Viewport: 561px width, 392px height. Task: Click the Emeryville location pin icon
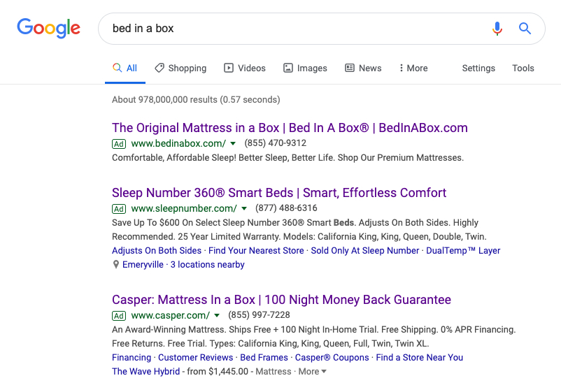[116, 265]
